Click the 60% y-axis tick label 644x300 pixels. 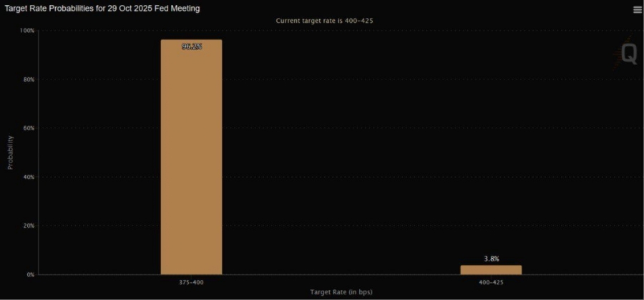coord(28,128)
